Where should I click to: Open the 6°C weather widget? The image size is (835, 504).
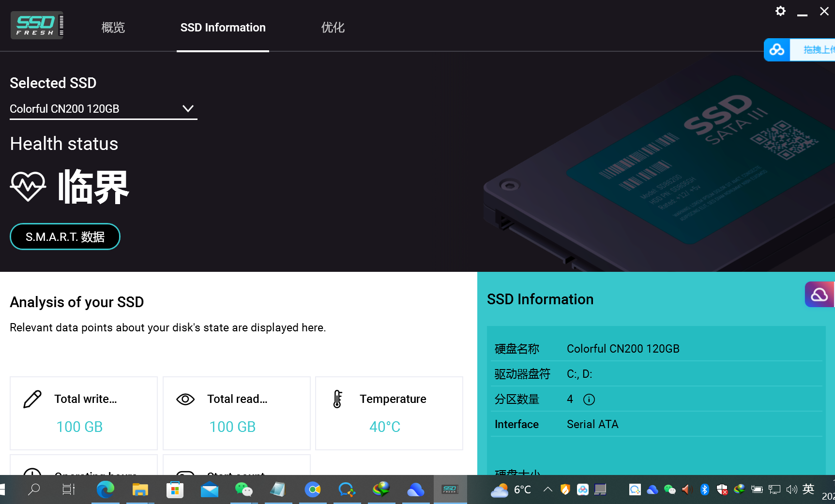[x=511, y=489]
